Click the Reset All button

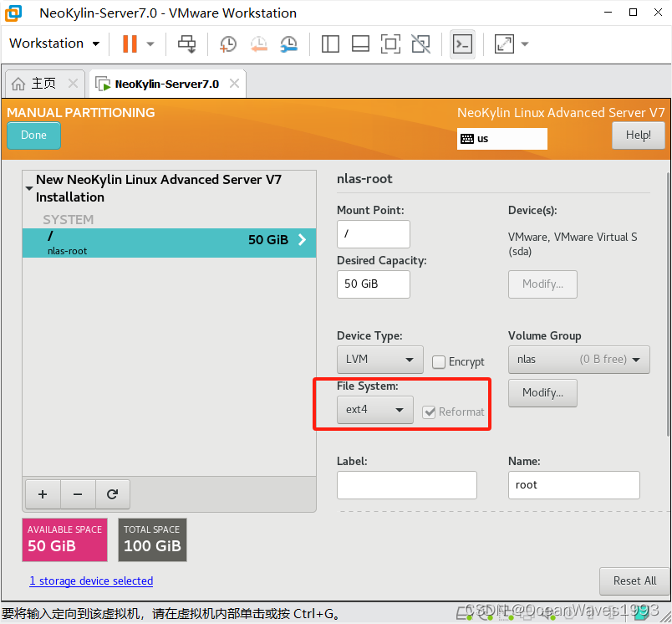(634, 581)
